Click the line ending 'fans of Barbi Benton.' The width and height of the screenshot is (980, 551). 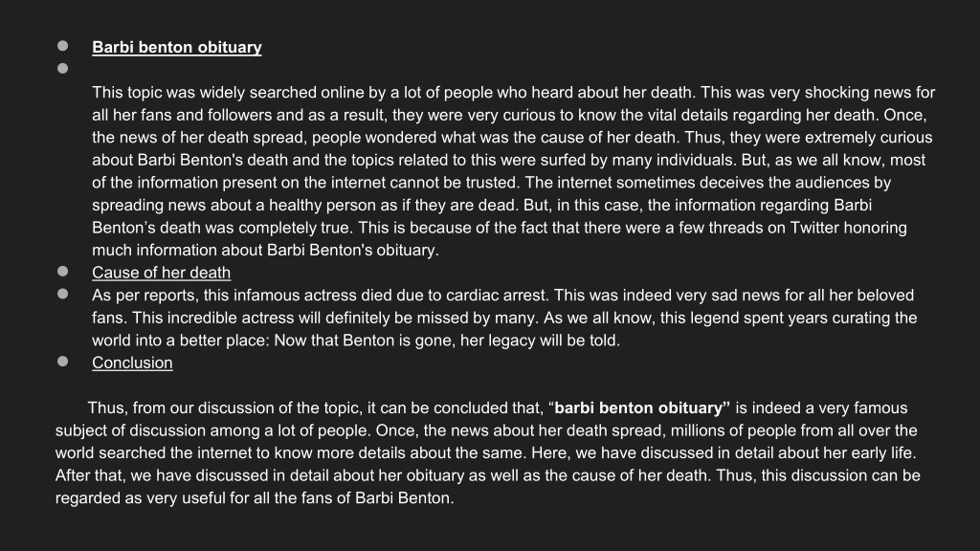coord(255,497)
